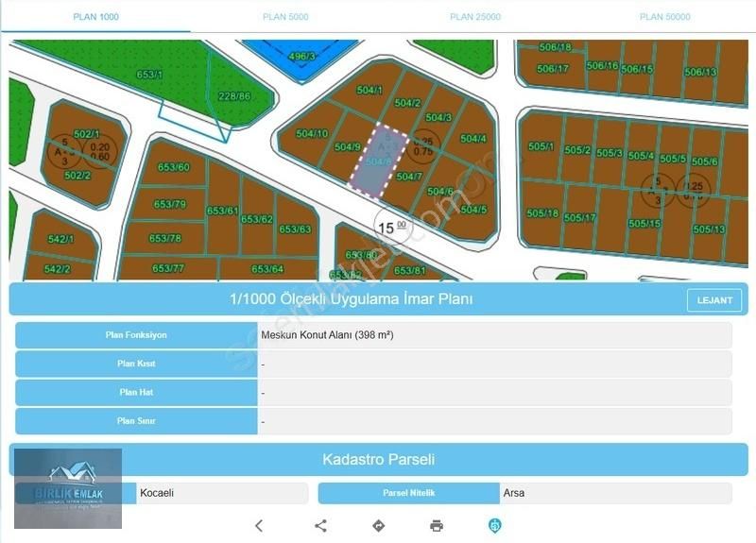Click the Kadastro Parseli section header

click(x=379, y=459)
